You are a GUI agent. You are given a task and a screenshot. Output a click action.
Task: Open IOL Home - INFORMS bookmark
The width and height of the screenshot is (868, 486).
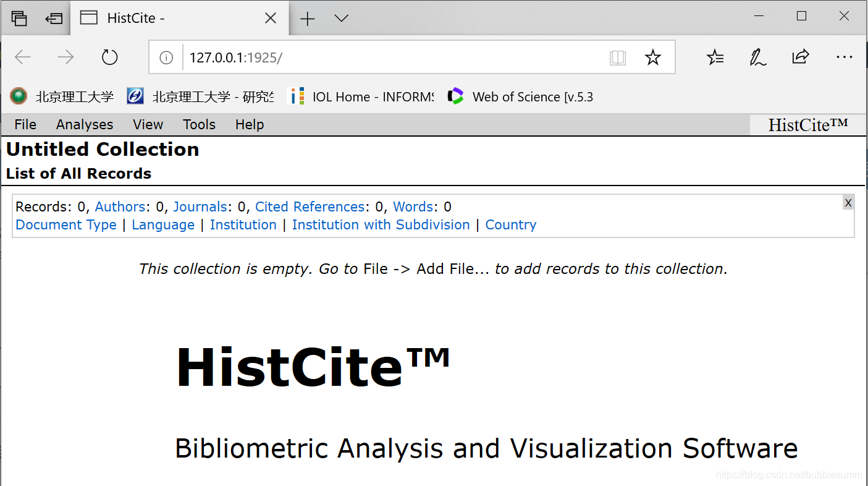coord(362,96)
